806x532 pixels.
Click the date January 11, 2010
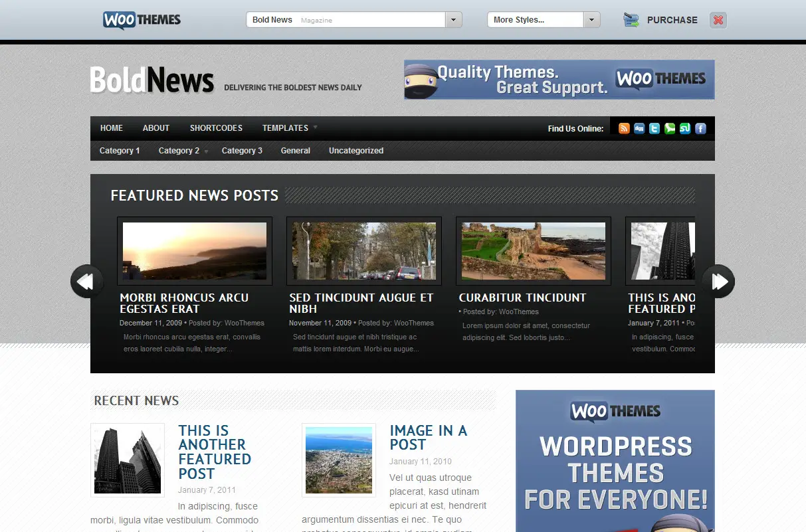tap(421, 462)
